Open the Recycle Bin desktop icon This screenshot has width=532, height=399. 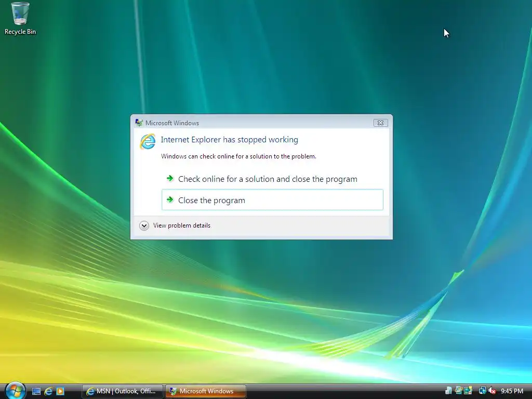coord(20,19)
